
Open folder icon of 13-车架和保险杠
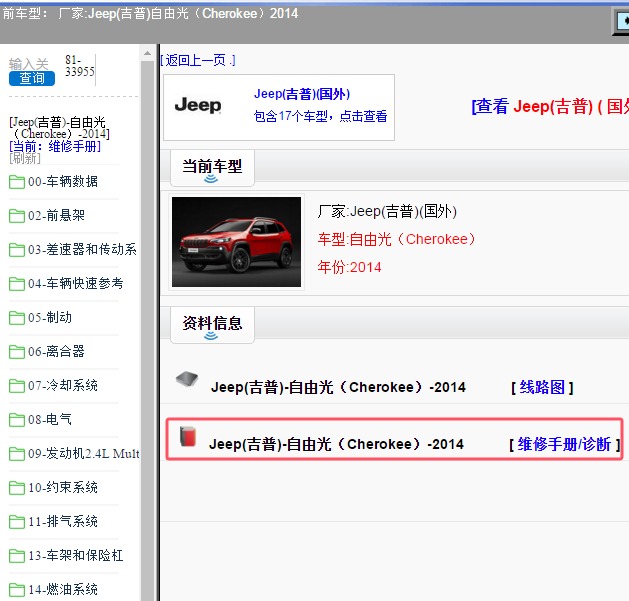(17, 556)
